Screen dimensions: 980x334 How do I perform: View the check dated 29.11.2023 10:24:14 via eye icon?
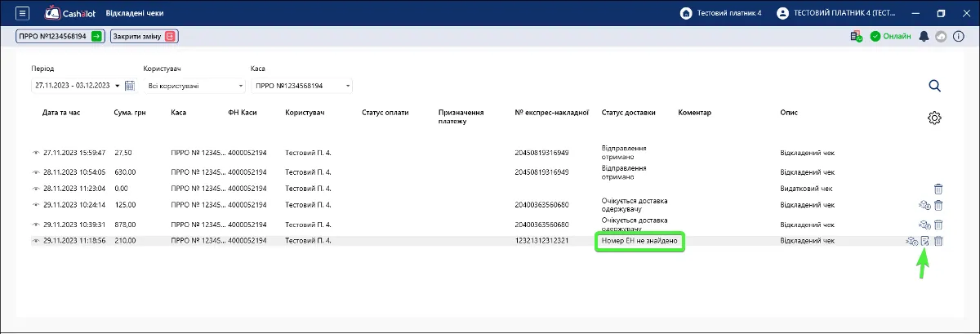tap(36, 204)
